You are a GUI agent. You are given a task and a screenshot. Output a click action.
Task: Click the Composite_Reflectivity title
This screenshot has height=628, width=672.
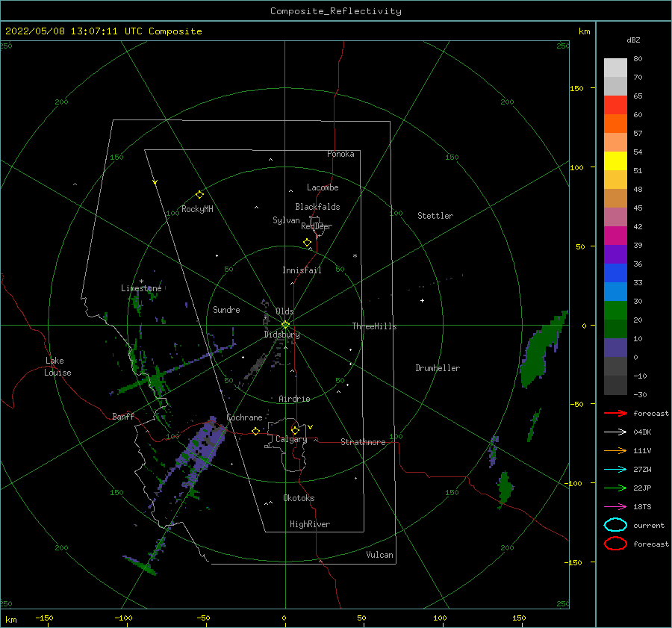(x=336, y=11)
